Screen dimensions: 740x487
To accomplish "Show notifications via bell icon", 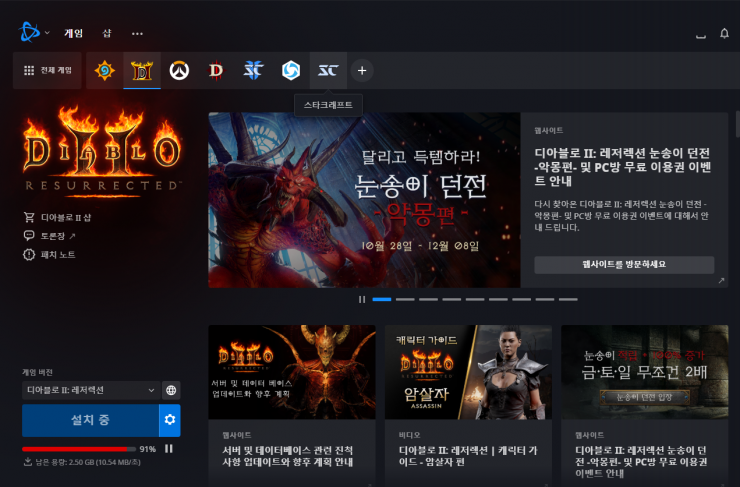I will (x=724, y=34).
